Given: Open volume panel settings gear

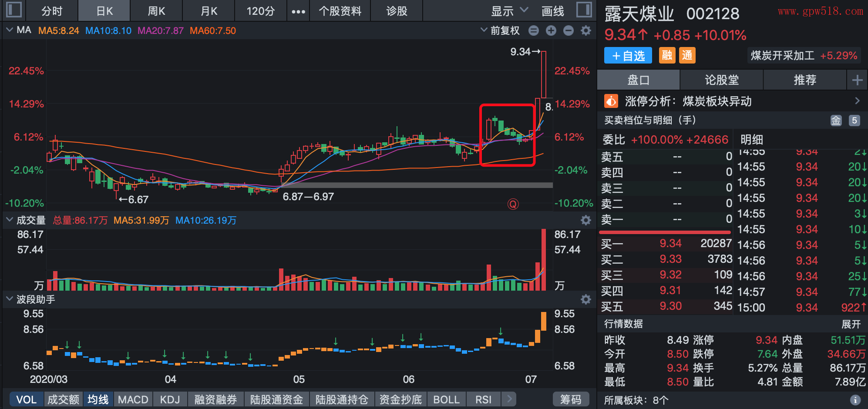Looking at the screenshot, I should [586, 220].
